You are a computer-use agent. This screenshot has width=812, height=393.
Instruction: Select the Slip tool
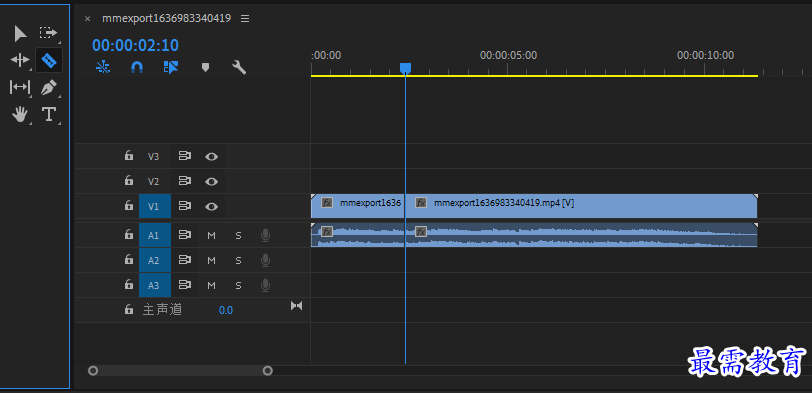pyautogui.click(x=20, y=87)
